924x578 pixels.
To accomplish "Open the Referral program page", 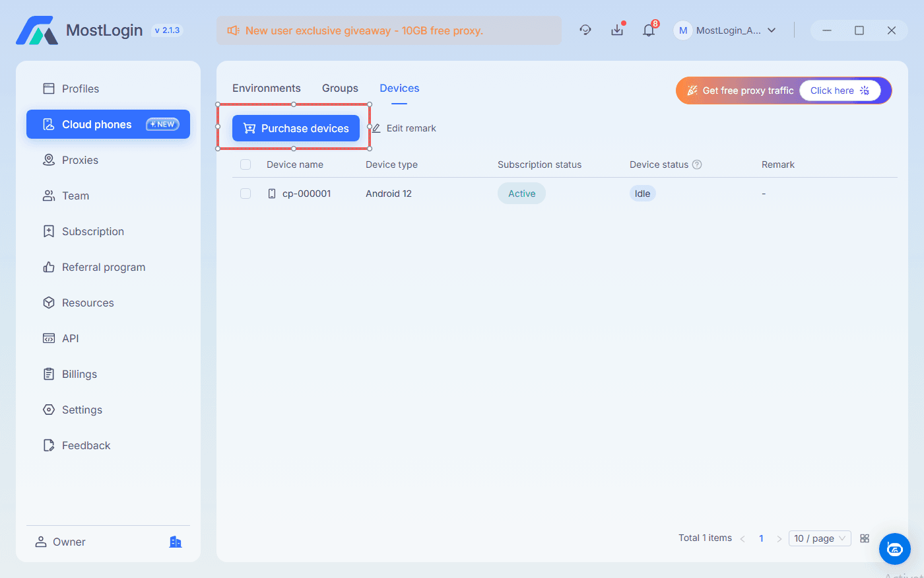I will [104, 267].
